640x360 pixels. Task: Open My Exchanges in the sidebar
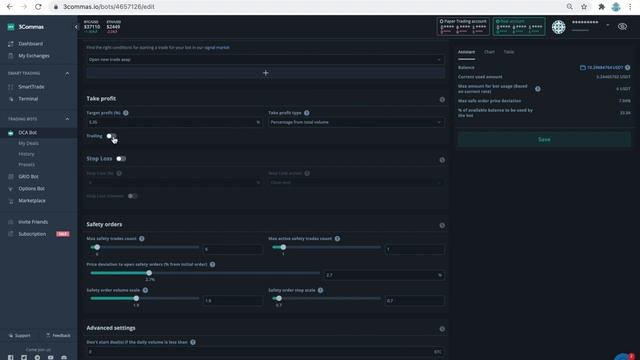click(34, 56)
